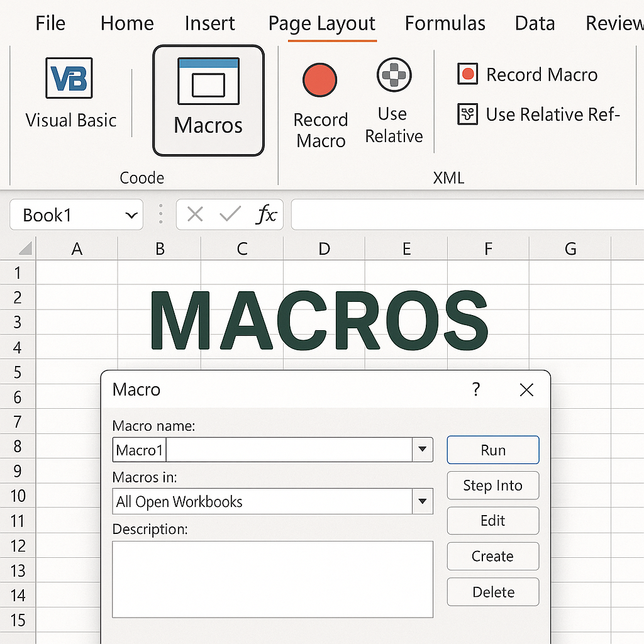The width and height of the screenshot is (644, 644).
Task: Open the File menu tab
Action: tap(50, 24)
